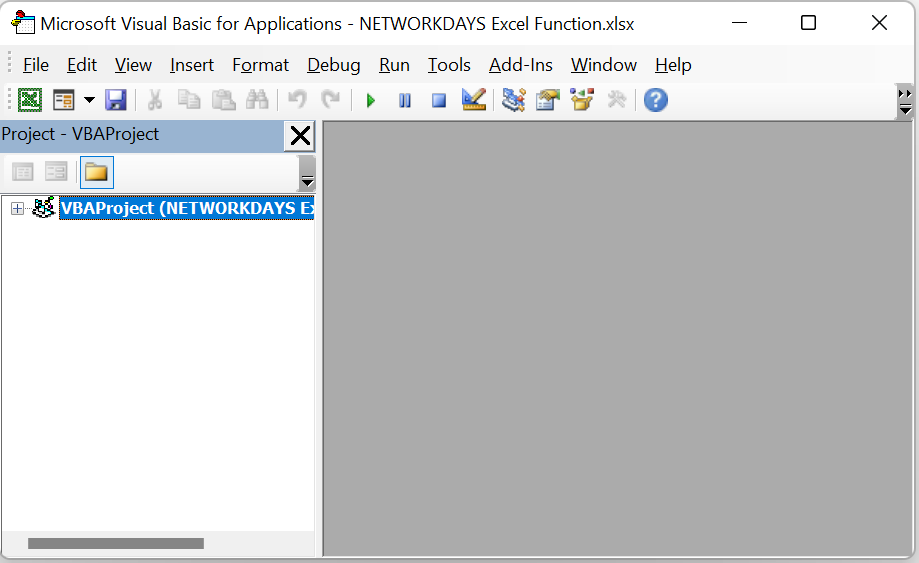Screen dimensions: 919x563
Task: Open the Help menu
Action: [673, 65]
